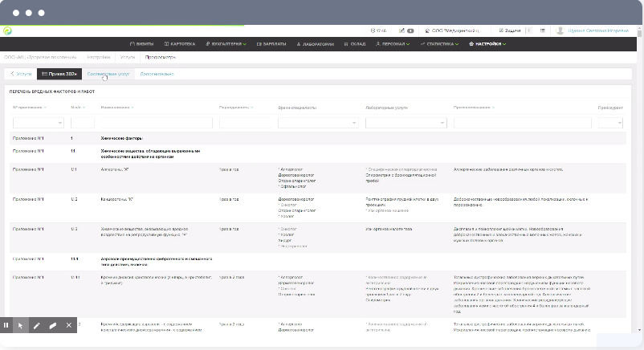
Task: Click the user avatar icon
Action: pos(560,31)
